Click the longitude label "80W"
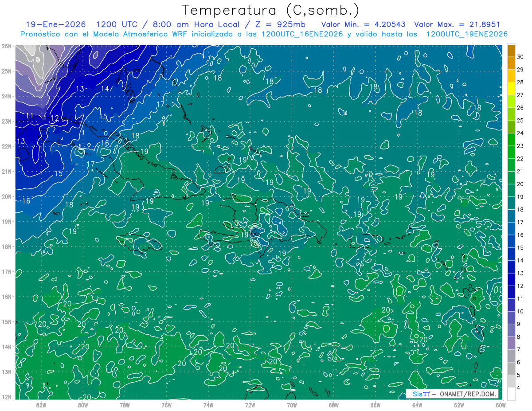Image resolution: width=532 pixels, height=411 pixels. tap(83, 405)
